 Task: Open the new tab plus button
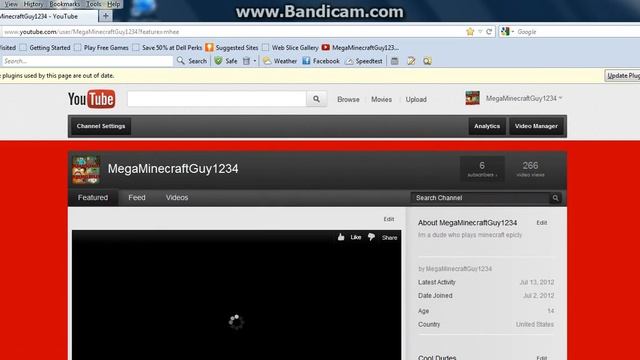click(x=105, y=16)
